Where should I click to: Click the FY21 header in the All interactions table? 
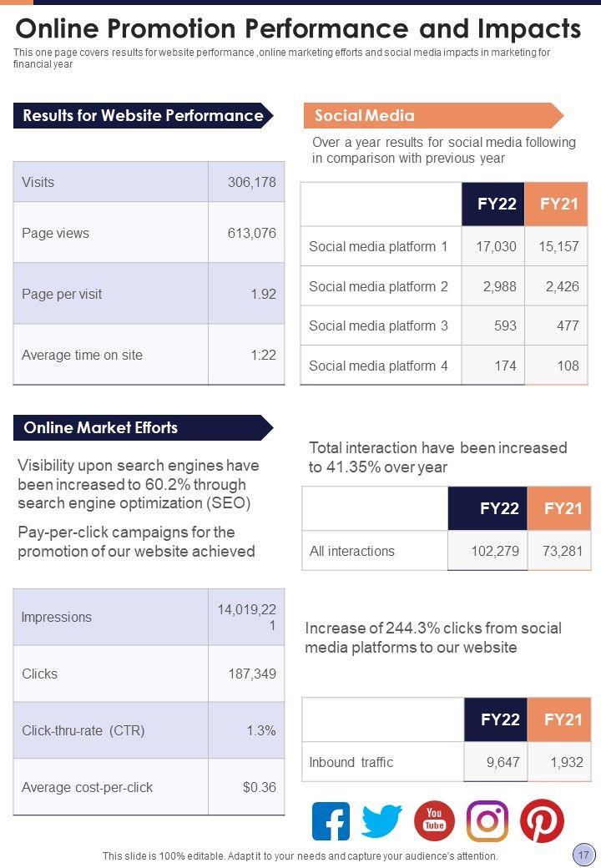click(x=562, y=508)
